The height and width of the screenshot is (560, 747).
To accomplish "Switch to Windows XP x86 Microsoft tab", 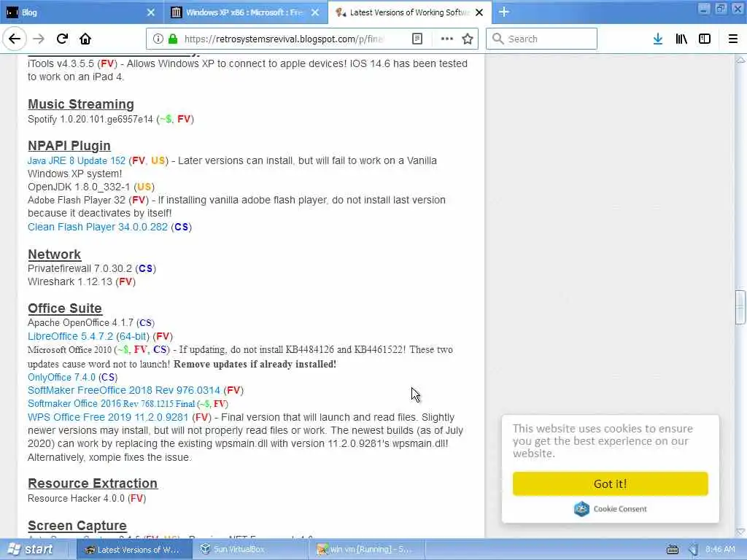I will 246,12.
